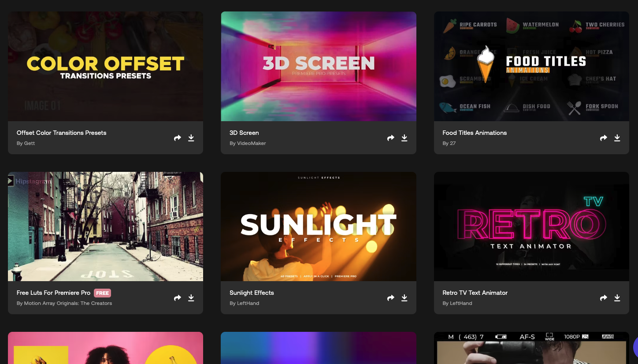Viewport: 638px width, 364px height.
Task: View author VideoMaker's profile
Action: [251, 143]
